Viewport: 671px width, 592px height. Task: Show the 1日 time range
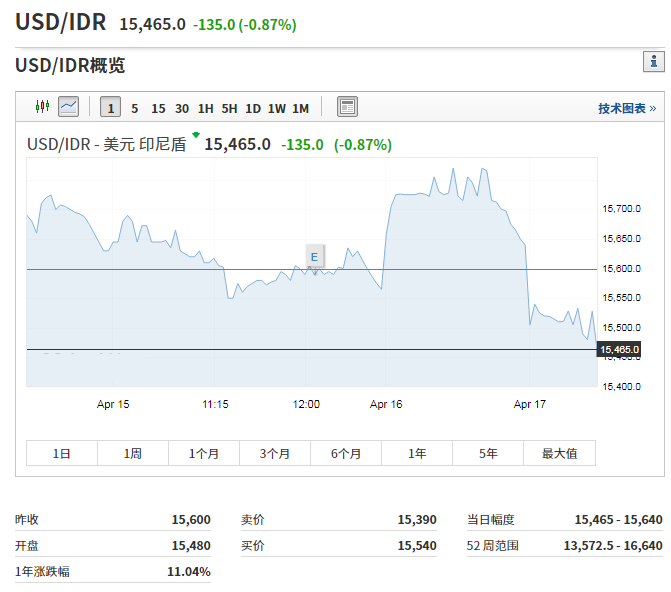pos(62,453)
